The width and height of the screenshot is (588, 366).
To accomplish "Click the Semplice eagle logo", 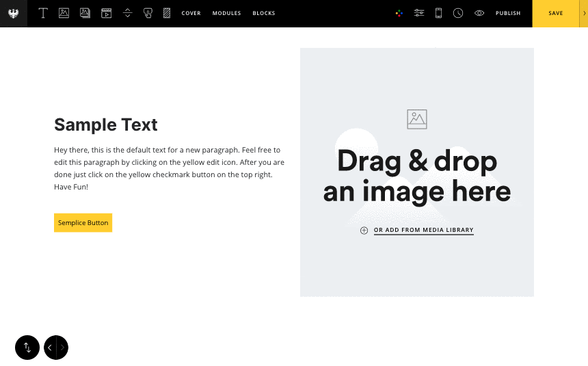I will pyautogui.click(x=14, y=13).
